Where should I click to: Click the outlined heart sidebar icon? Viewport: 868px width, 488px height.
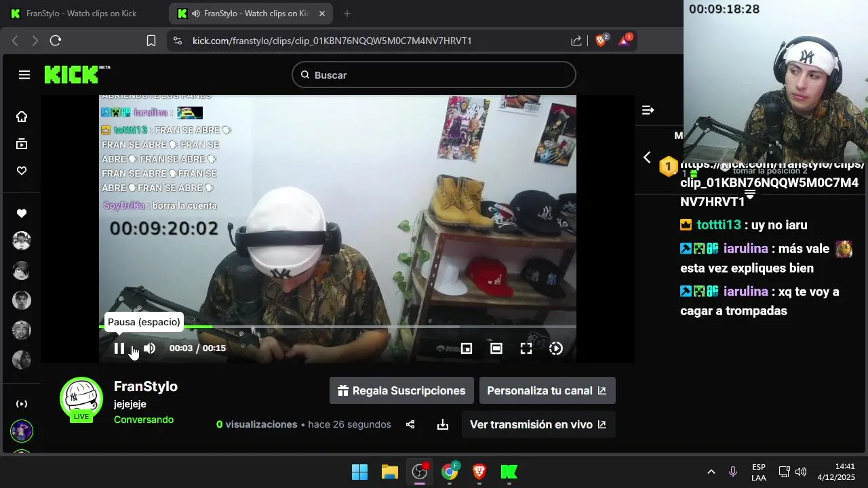tap(22, 171)
